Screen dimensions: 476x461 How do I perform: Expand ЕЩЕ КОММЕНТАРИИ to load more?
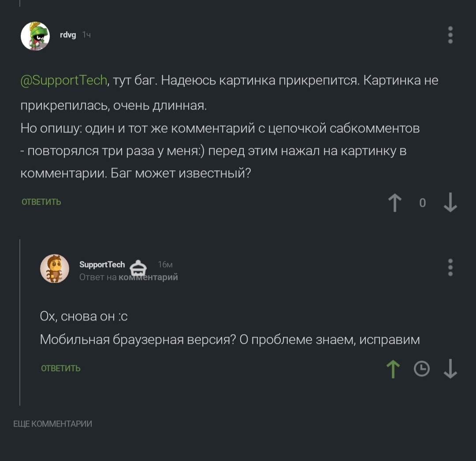tap(53, 424)
